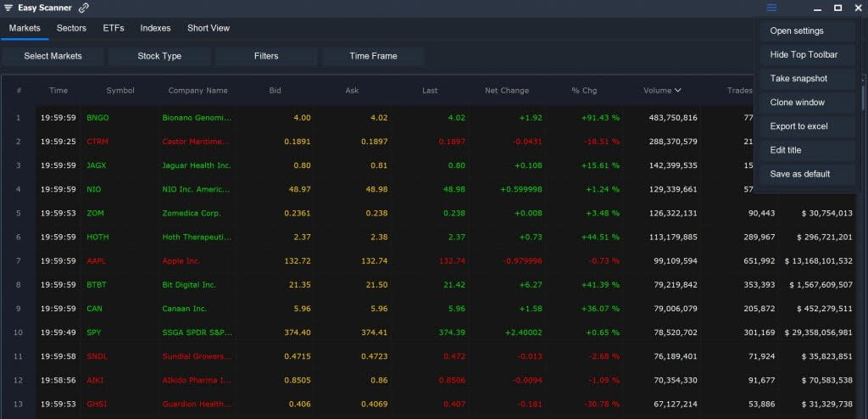The image size is (868, 419).
Task: Click the filter icon beside Easy Scanner title
Action: (x=8, y=8)
